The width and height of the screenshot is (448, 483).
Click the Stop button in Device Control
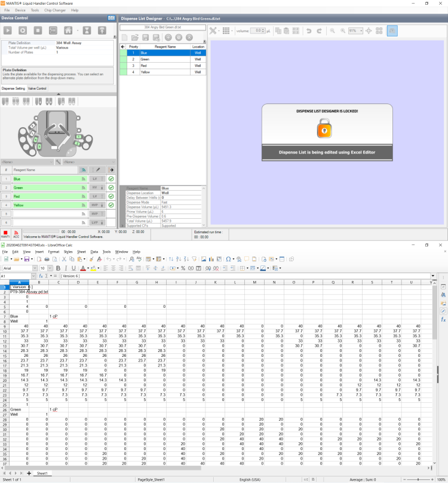click(38, 30)
